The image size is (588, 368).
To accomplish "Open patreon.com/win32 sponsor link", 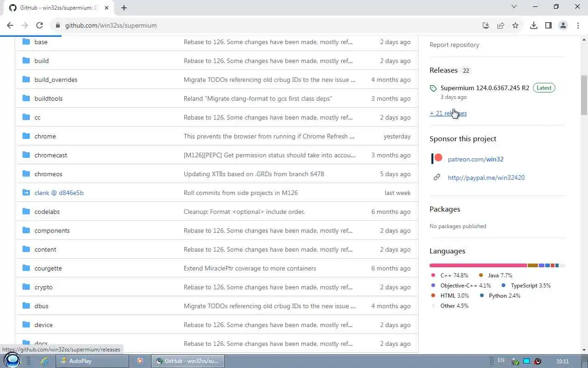I will pyautogui.click(x=475, y=159).
